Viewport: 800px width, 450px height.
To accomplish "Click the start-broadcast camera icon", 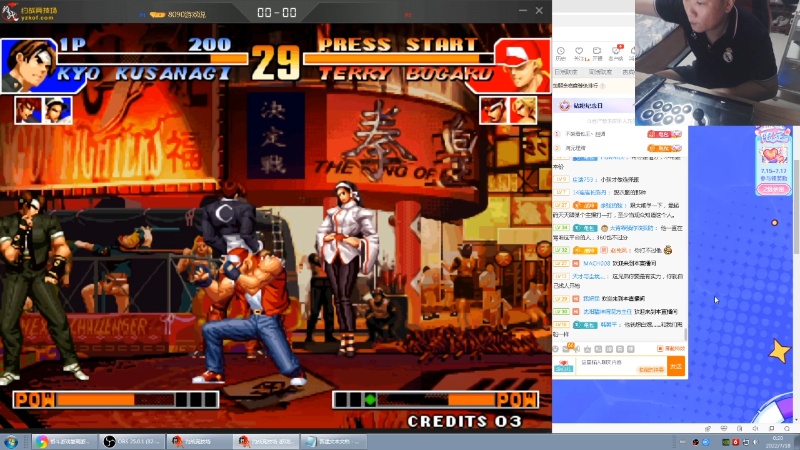I will tap(597, 53).
